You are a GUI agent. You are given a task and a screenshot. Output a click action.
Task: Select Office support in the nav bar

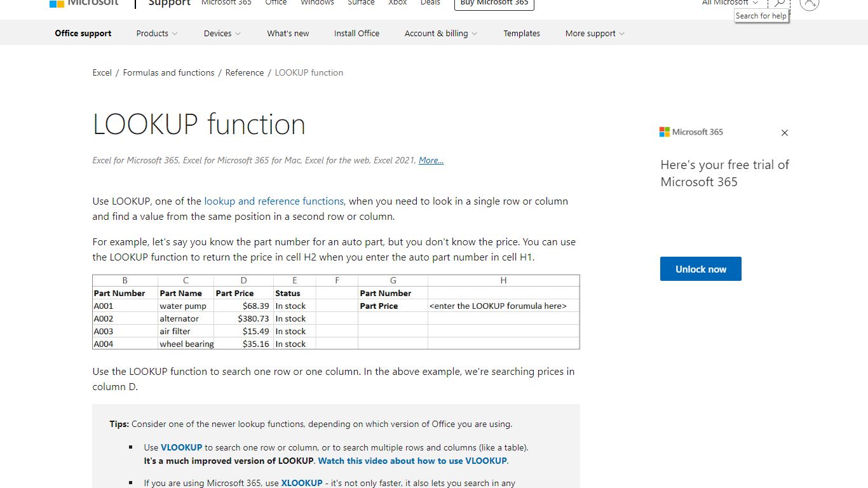click(x=83, y=34)
